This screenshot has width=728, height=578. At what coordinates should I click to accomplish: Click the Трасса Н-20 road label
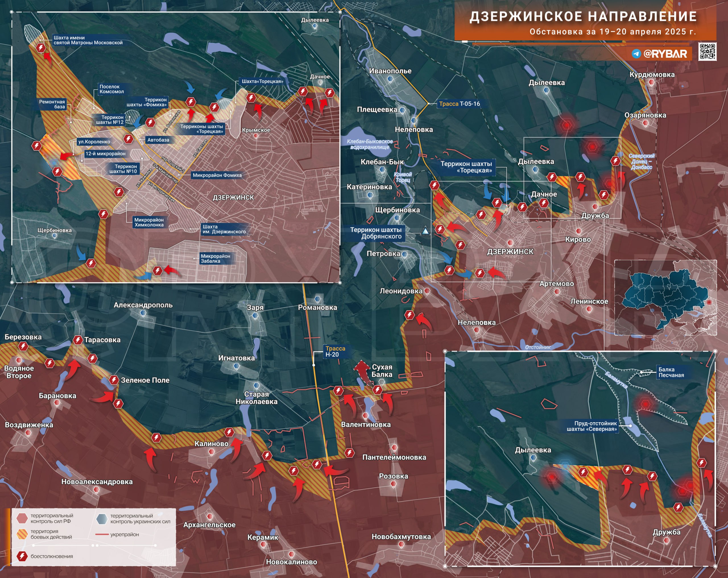point(335,351)
